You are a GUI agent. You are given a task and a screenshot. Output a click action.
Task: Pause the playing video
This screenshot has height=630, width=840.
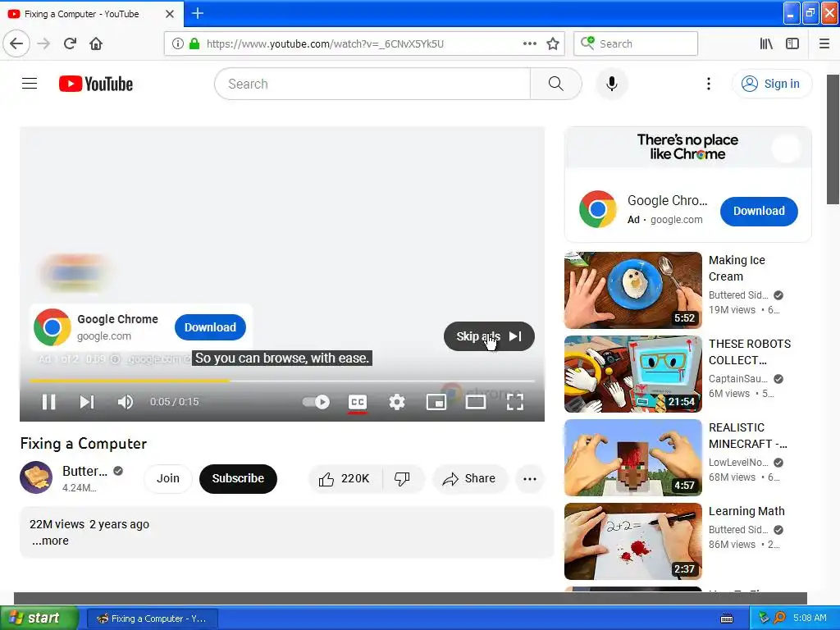click(x=48, y=402)
